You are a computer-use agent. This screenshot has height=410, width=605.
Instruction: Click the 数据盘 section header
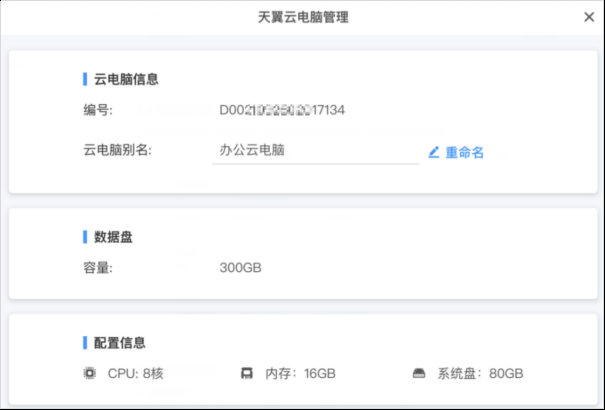click(113, 237)
